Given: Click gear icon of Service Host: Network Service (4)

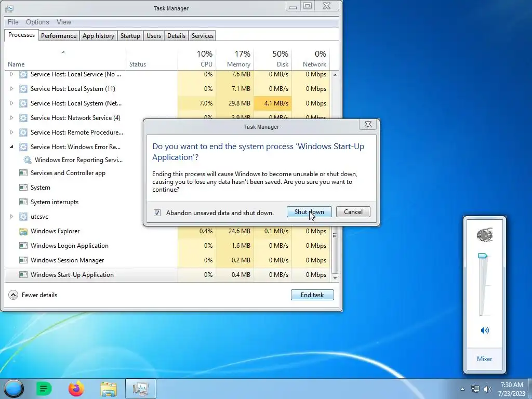Looking at the screenshot, I should (x=23, y=118).
